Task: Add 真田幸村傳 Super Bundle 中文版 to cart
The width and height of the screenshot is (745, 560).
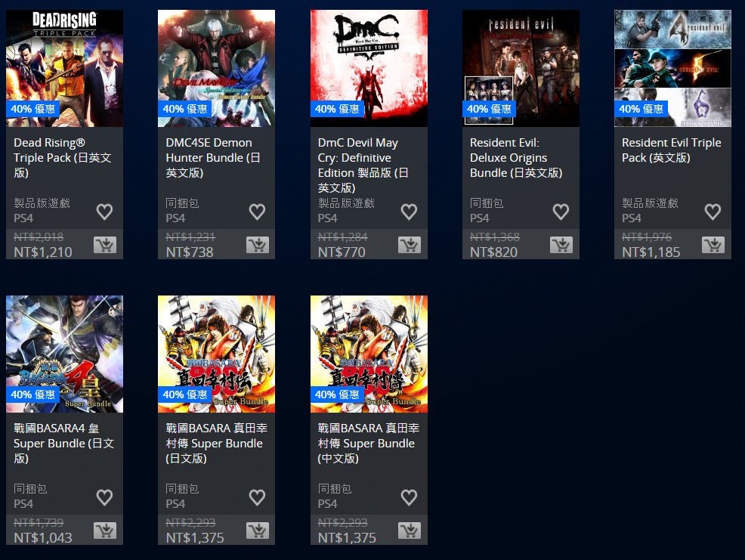Action: (410, 531)
